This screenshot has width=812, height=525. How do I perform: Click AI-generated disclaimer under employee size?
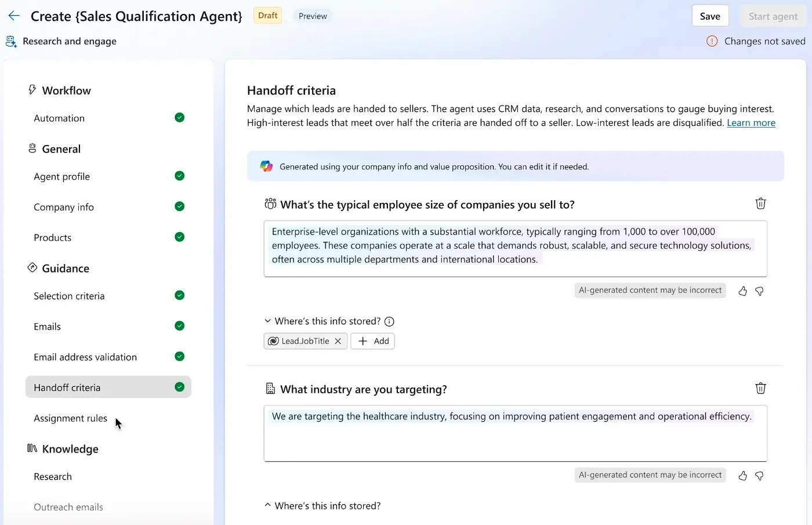pos(650,290)
